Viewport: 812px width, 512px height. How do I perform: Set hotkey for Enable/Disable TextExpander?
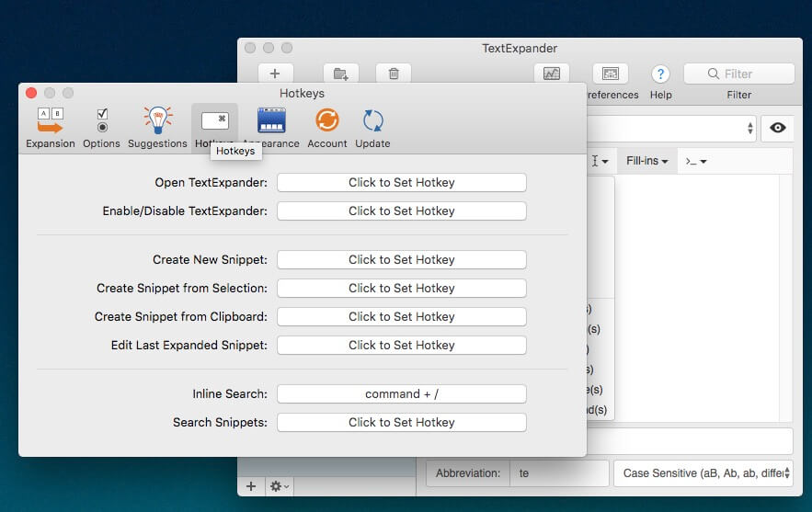(402, 210)
